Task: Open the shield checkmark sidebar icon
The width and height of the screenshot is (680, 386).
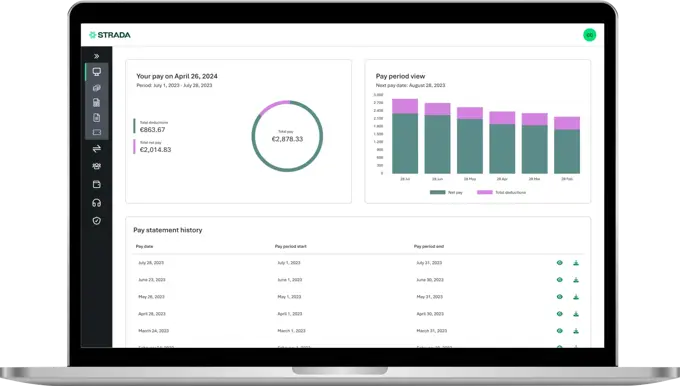Action: click(97, 221)
